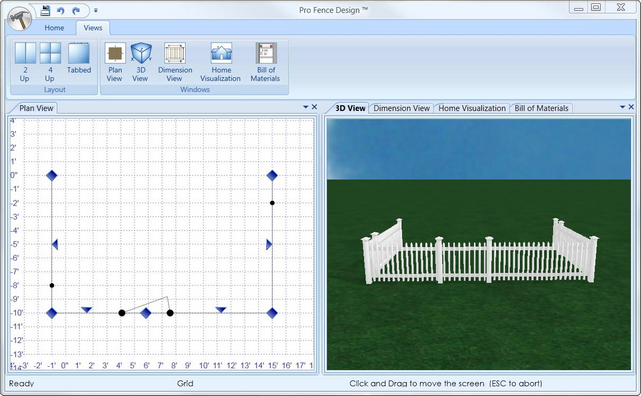Select the 2 Up layout icon

[25, 53]
